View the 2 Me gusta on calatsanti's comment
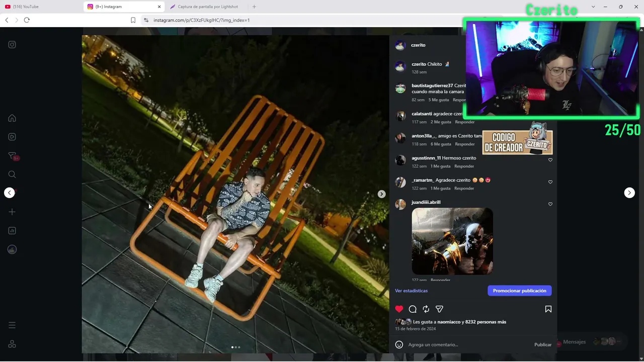 pyautogui.click(x=441, y=122)
